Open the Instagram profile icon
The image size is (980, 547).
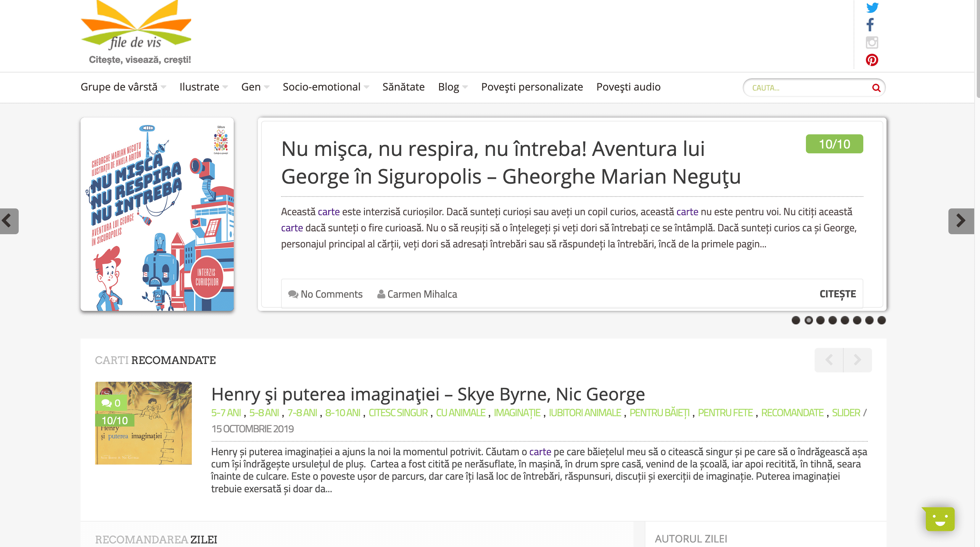[x=872, y=43]
